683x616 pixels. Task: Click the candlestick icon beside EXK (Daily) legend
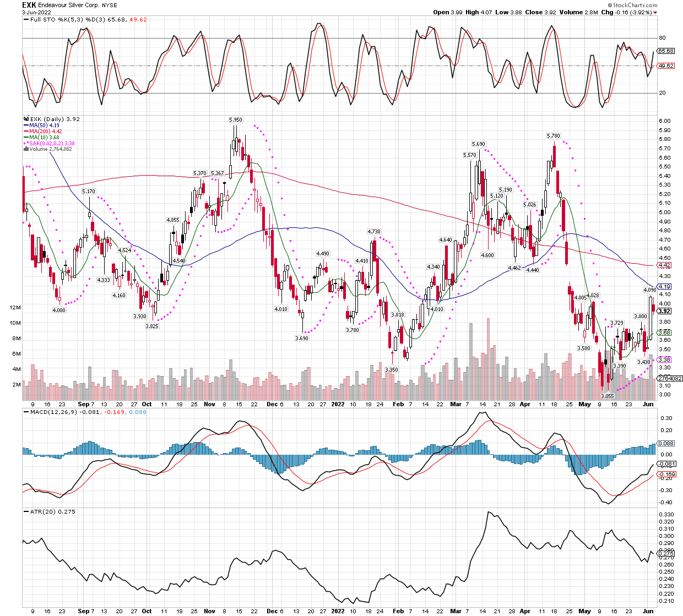26,119
